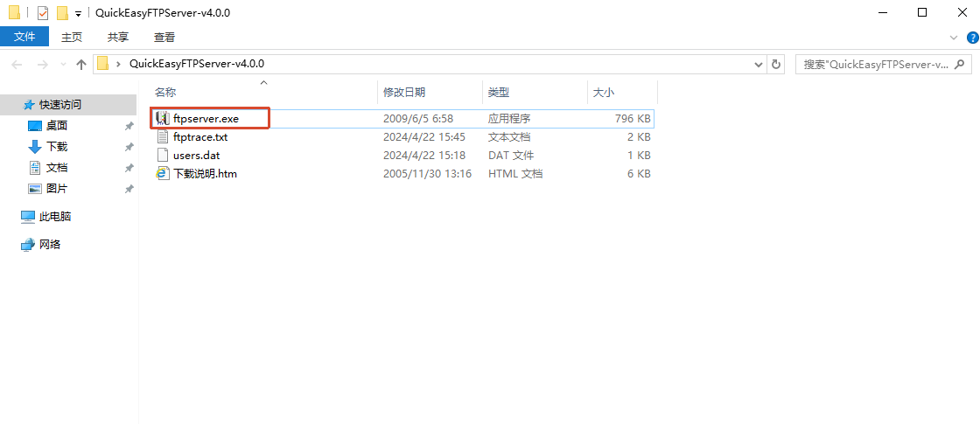The width and height of the screenshot is (980, 424).
Task: Click the date 2009/6/5 6:58
Action: tap(418, 118)
